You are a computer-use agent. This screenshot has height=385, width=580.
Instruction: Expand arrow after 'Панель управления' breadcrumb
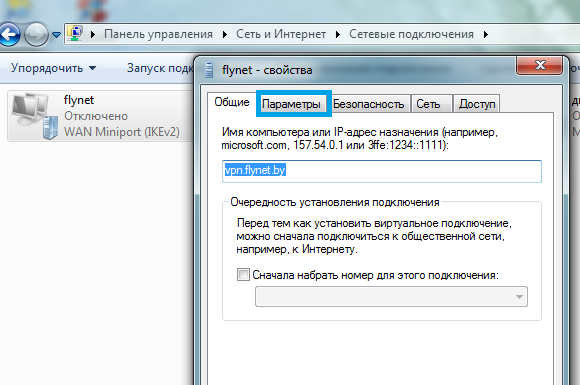tap(225, 34)
